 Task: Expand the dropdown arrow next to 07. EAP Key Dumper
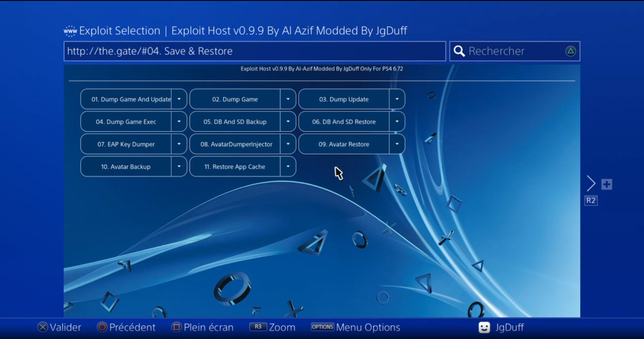(x=179, y=144)
